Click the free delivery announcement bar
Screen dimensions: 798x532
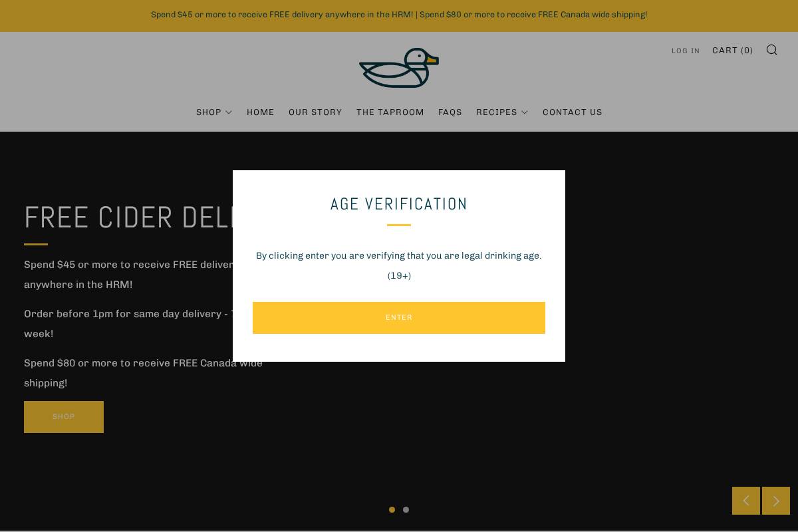click(x=399, y=15)
